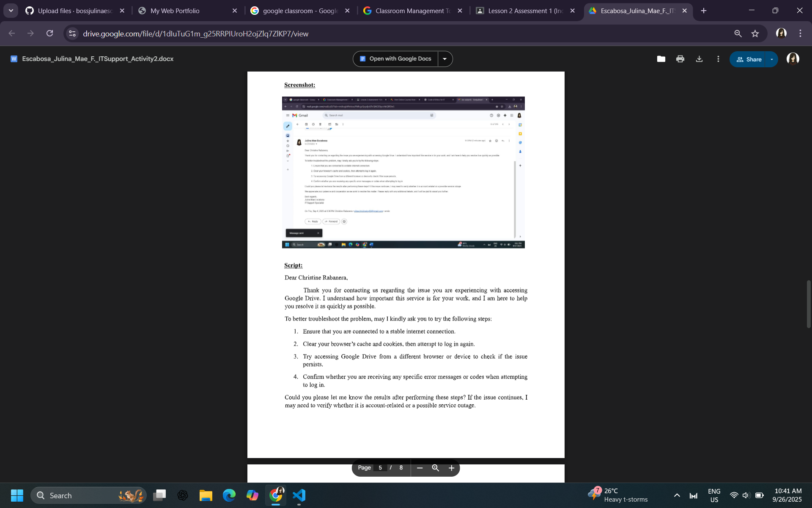The width and height of the screenshot is (812, 508).
Task: Click the fit-to-width magnifier icon
Action: 435,468
